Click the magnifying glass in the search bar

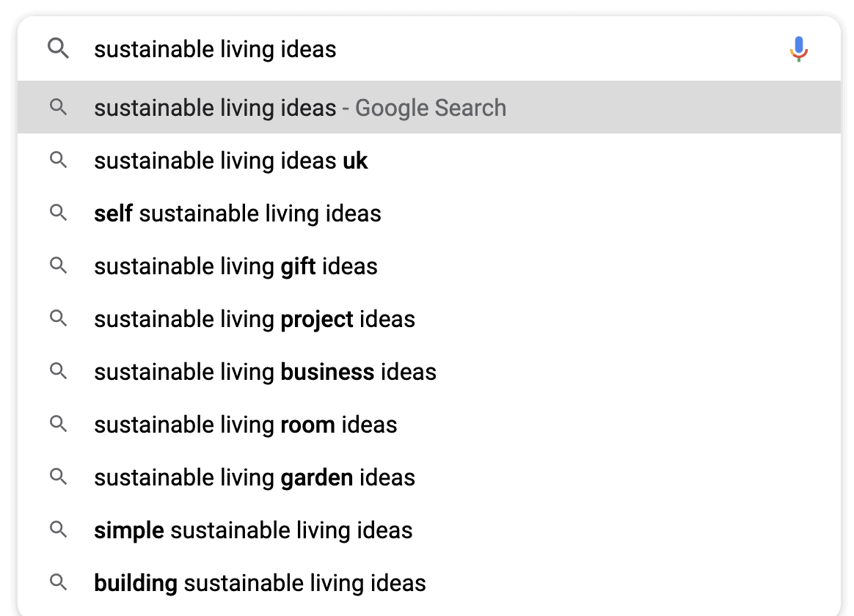59,49
